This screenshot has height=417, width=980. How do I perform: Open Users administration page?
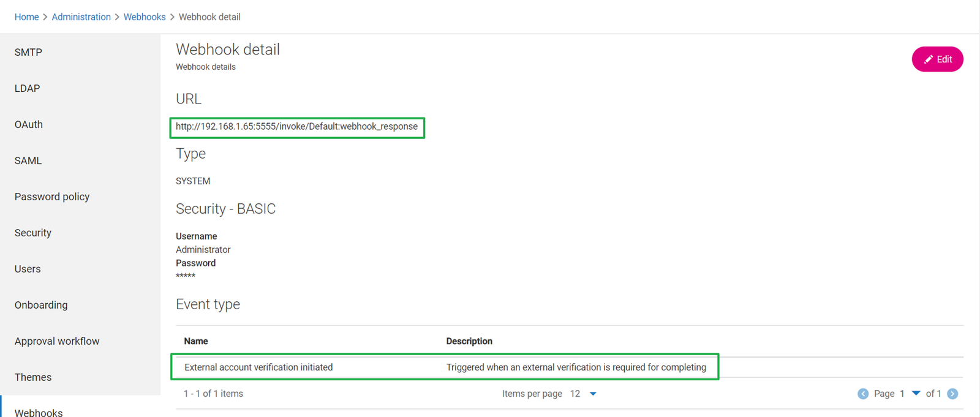click(28, 269)
